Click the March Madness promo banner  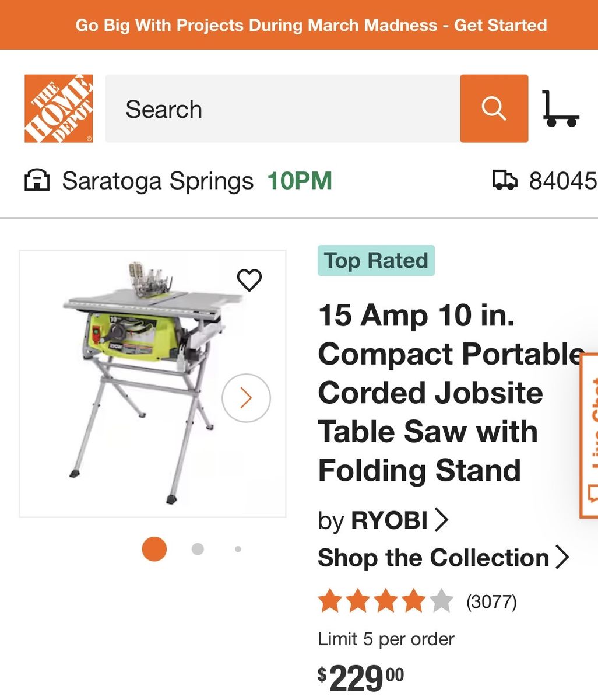(x=299, y=25)
